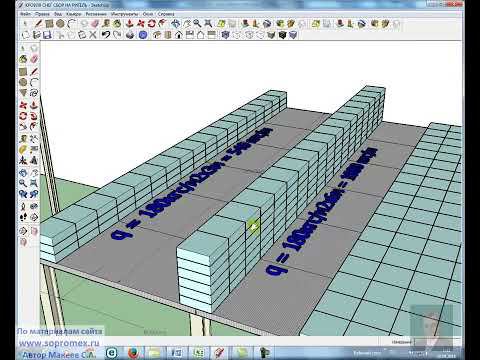Select the Offset tool in top toolbar
Image resolution: width=480 pixels, height=360 pixels.
[x=162, y=24]
